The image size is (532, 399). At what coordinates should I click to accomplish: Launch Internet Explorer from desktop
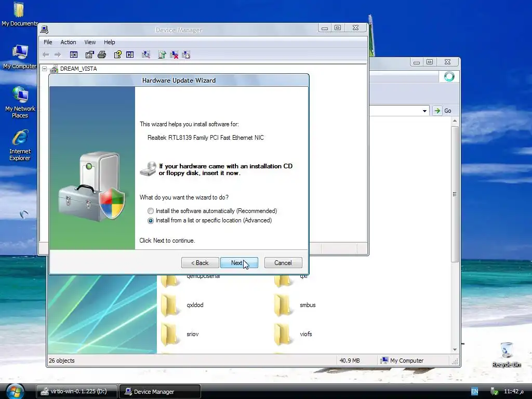pyautogui.click(x=20, y=145)
